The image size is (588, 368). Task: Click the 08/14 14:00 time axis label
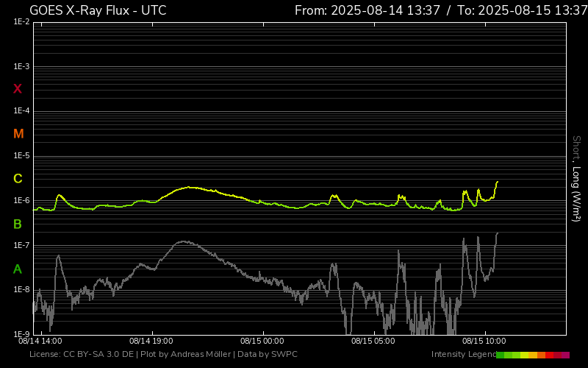[40, 342]
